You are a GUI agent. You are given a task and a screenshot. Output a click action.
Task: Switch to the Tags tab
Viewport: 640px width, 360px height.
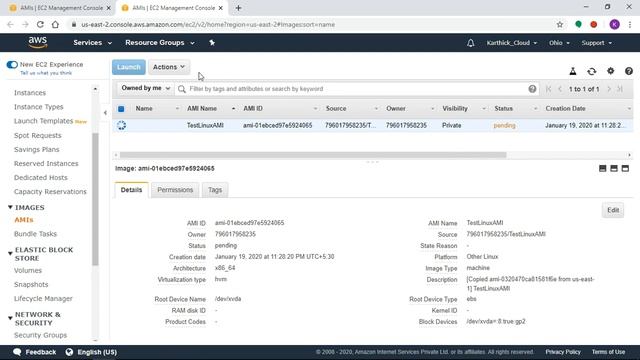coord(215,190)
